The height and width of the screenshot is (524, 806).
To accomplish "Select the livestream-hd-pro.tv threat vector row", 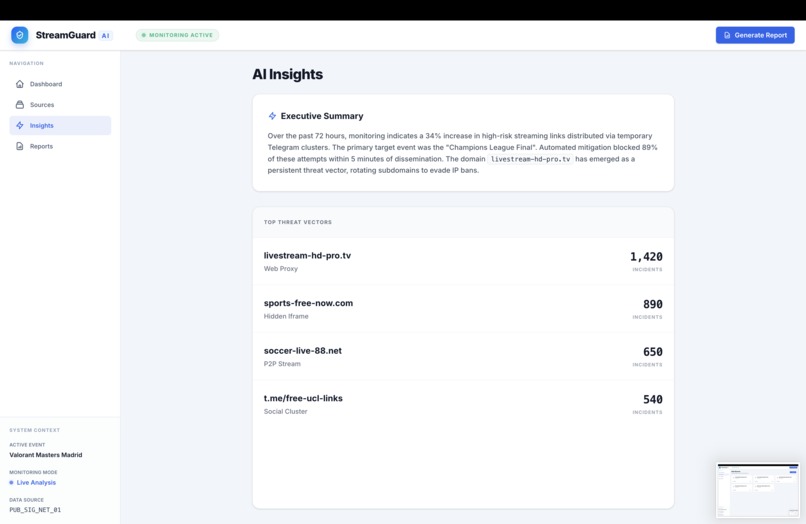I will click(x=463, y=261).
